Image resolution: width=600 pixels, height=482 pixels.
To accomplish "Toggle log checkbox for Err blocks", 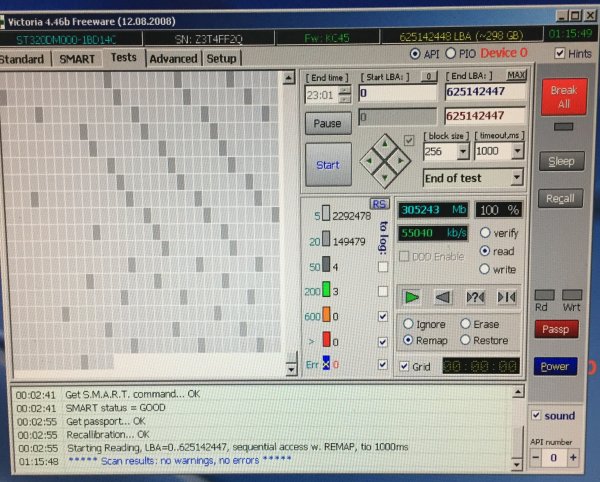I will click(x=383, y=365).
